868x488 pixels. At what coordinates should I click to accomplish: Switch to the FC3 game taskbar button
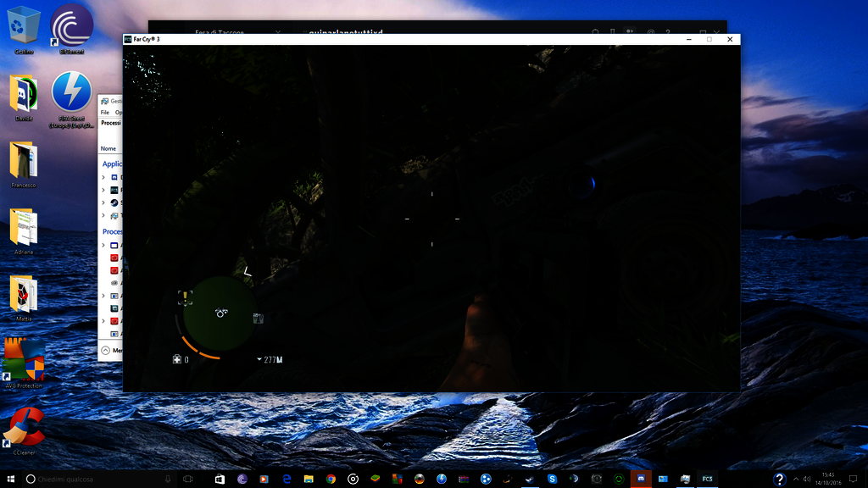(707, 480)
